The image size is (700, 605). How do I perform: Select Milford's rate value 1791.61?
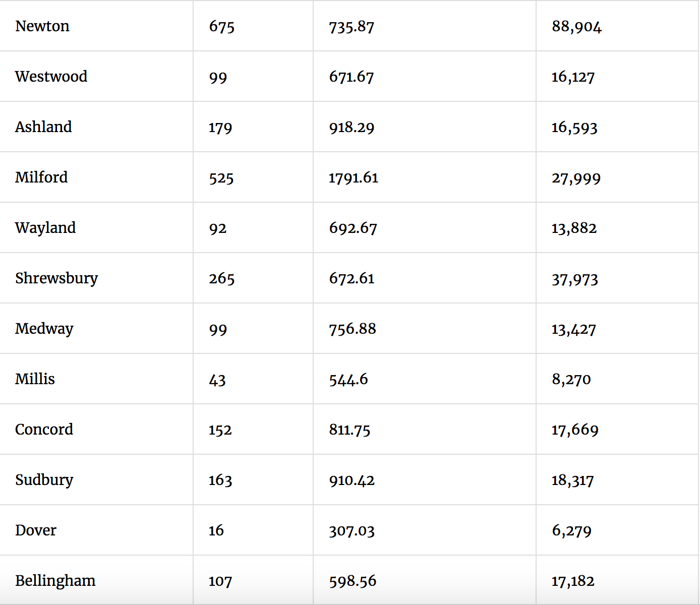coord(353,178)
